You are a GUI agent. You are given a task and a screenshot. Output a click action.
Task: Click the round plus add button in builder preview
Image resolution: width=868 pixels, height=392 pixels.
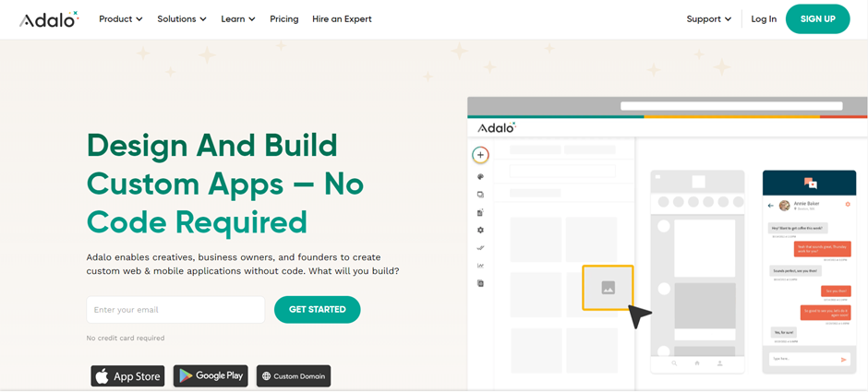coord(480,155)
